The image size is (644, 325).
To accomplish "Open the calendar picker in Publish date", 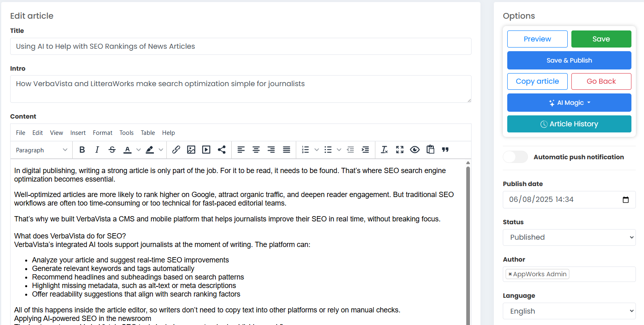I will tap(626, 199).
